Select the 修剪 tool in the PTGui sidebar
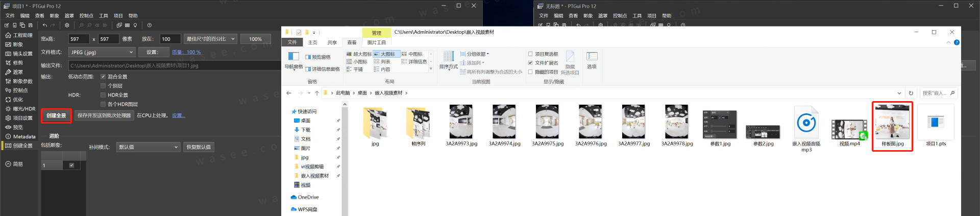980x216 pixels. tap(14, 63)
